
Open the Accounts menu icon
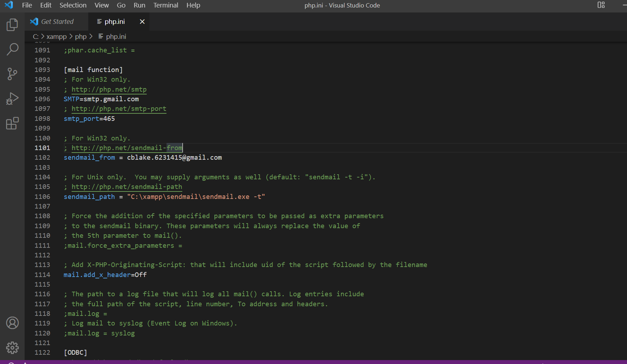click(x=12, y=323)
